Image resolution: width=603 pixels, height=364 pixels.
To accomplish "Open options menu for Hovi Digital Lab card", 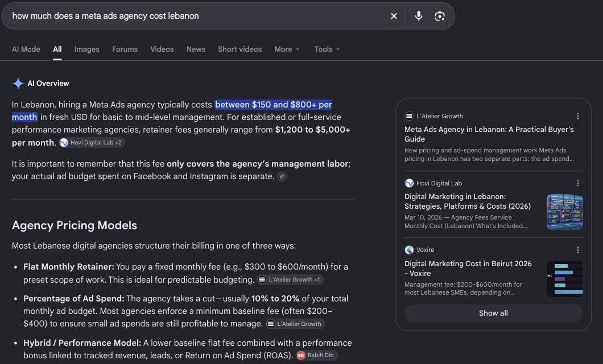I will 577,183.
